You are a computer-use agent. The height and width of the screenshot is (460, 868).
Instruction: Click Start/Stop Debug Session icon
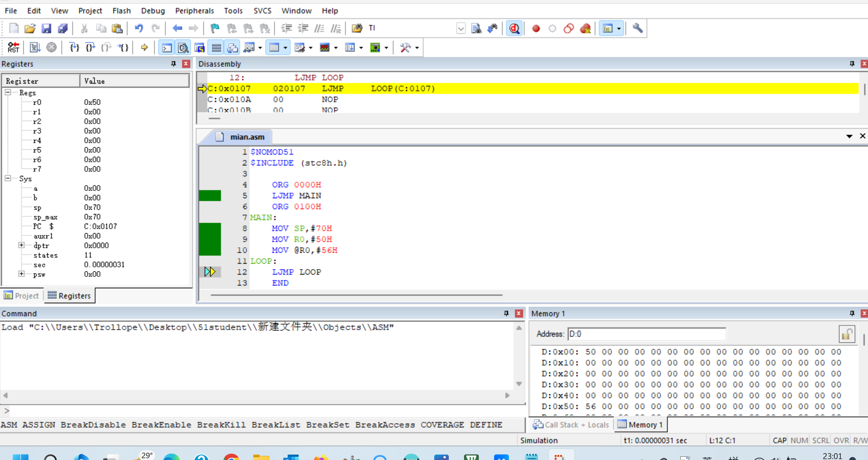pyautogui.click(x=514, y=28)
